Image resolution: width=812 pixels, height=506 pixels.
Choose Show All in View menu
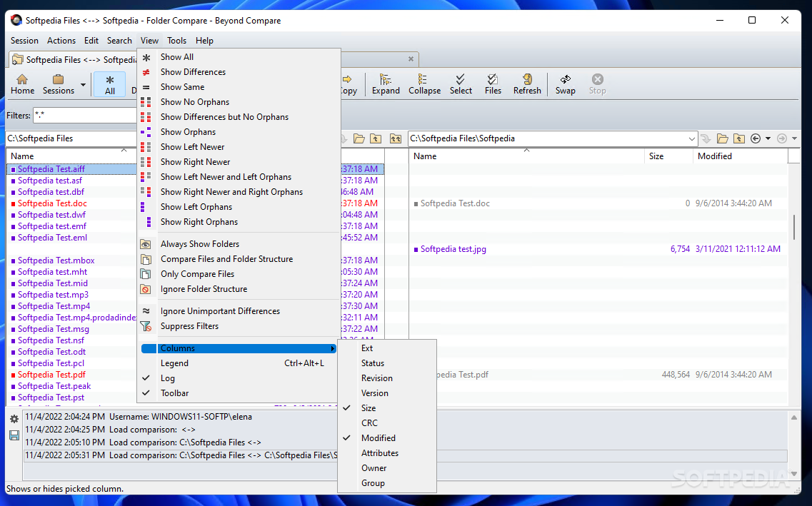coord(239,57)
